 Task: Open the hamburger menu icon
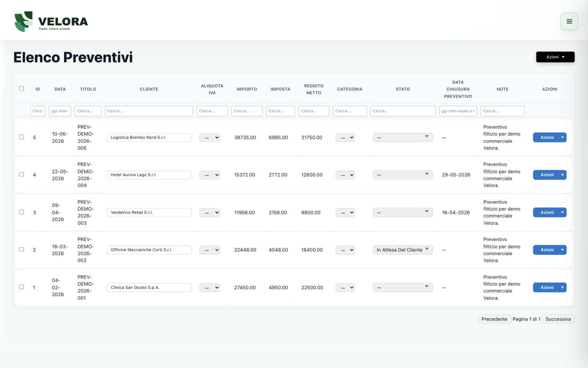569,21
